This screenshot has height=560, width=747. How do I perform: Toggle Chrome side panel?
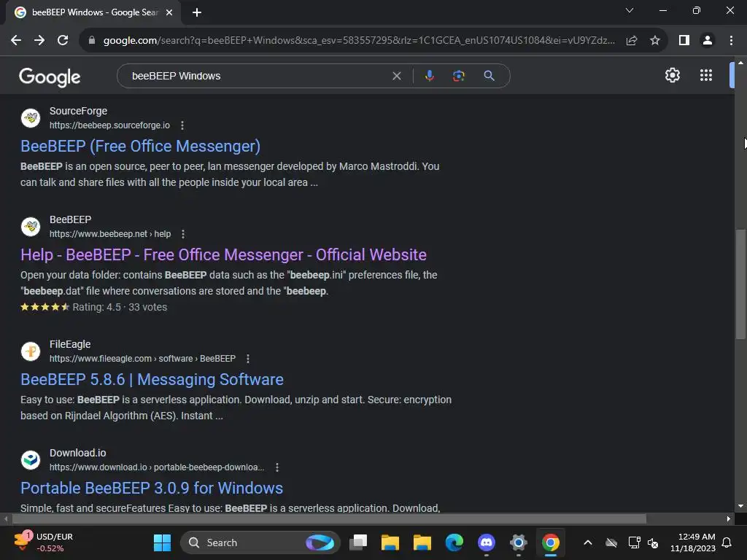684,41
